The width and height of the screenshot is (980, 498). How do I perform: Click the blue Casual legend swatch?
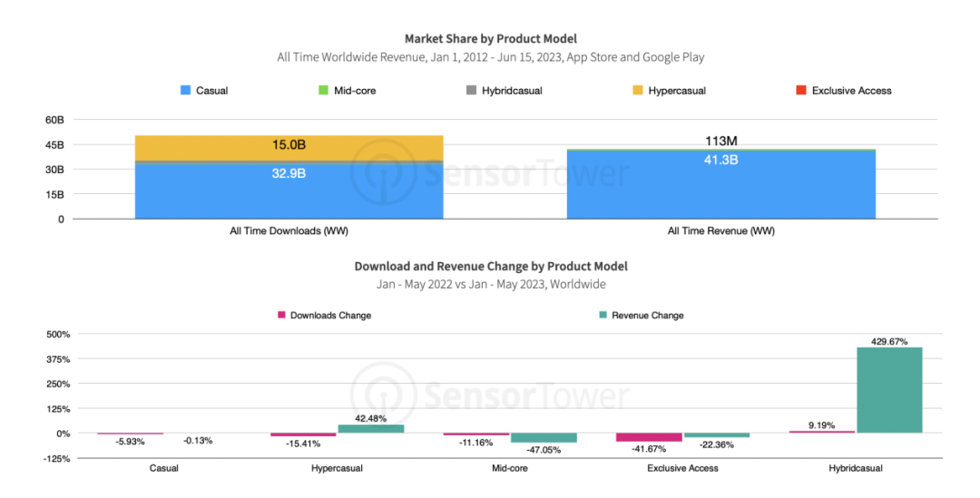coord(185,90)
